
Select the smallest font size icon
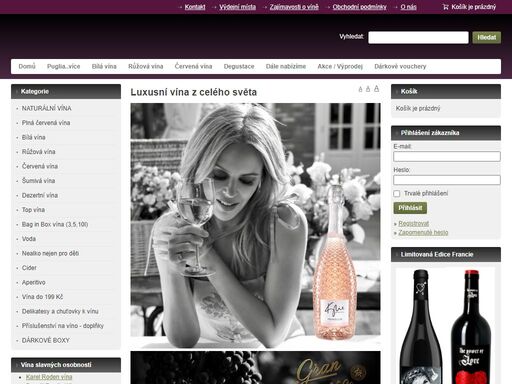click(x=360, y=89)
